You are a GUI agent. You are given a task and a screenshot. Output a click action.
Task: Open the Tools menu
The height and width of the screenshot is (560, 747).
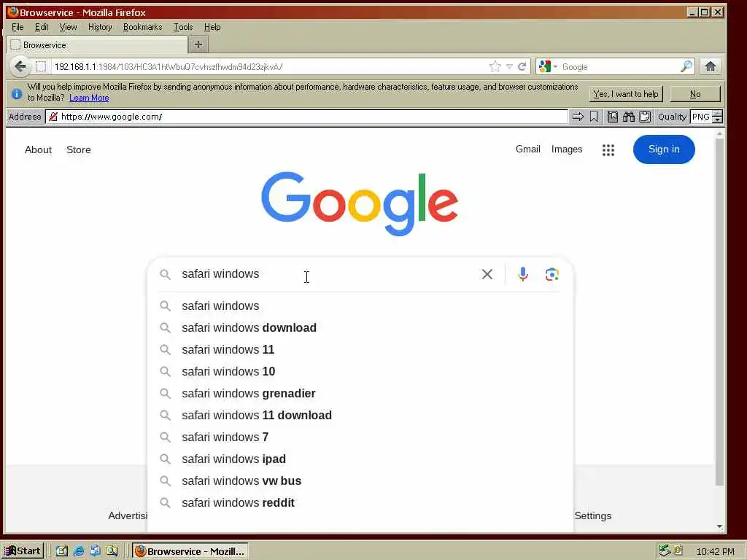click(x=183, y=27)
